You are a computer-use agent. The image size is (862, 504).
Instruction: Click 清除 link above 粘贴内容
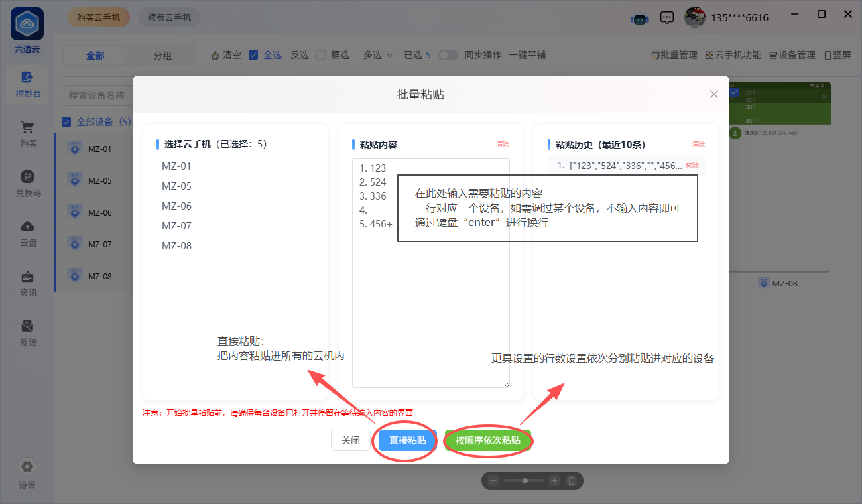[503, 144]
